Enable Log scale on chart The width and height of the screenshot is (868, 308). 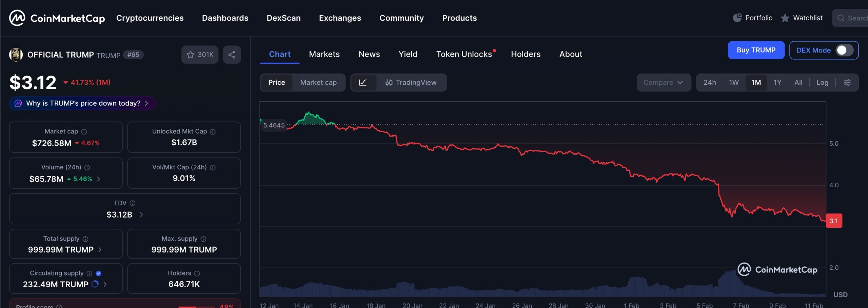pyautogui.click(x=822, y=82)
